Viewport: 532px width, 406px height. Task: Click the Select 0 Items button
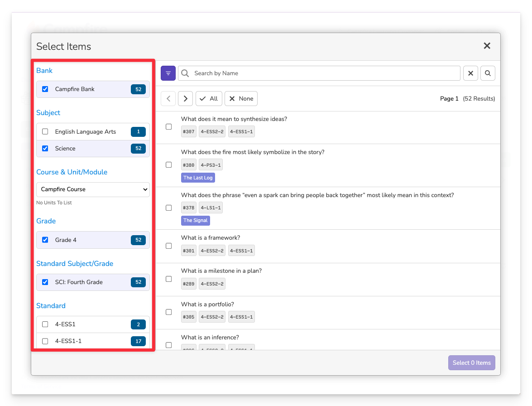pos(471,363)
